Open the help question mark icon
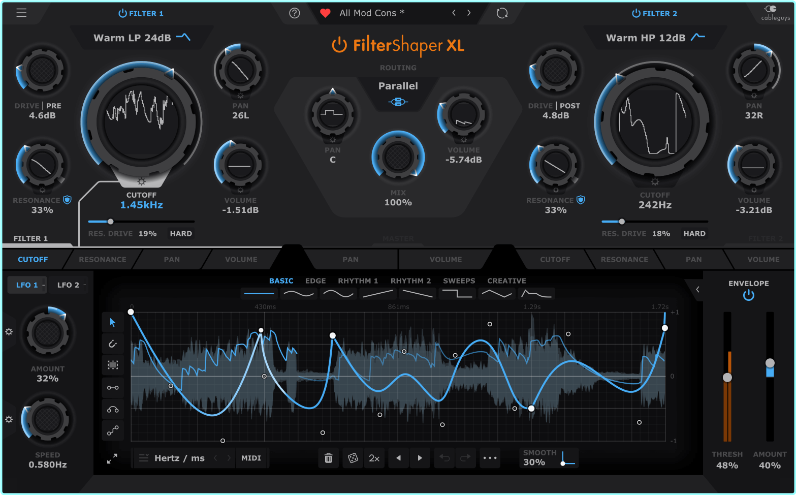 [x=294, y=13]
